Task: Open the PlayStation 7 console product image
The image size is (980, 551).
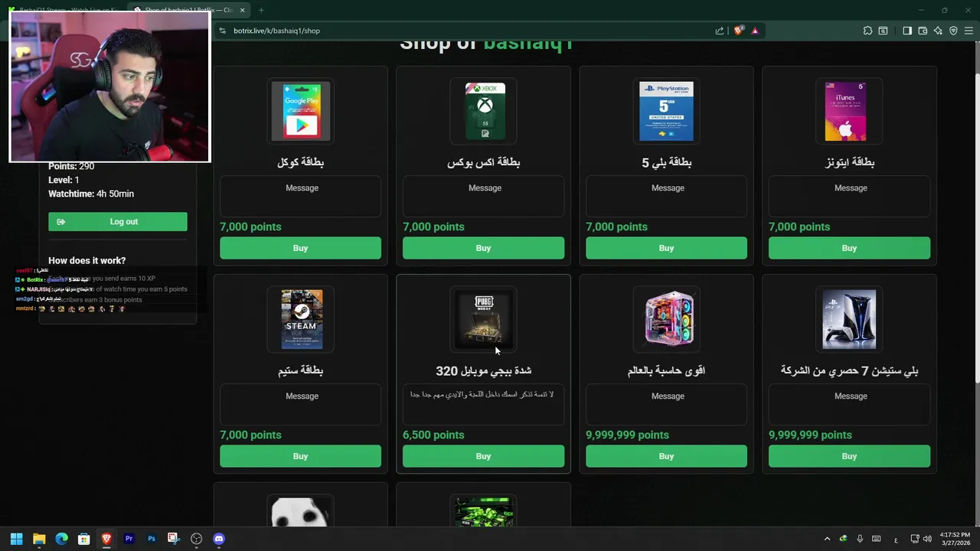Action: (x=849, y=319)
